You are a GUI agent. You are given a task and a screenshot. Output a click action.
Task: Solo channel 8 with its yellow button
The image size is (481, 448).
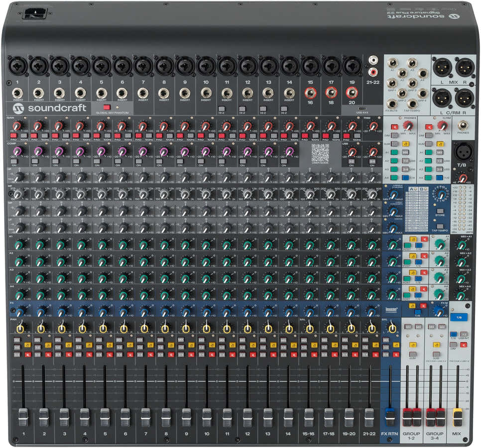171,345
